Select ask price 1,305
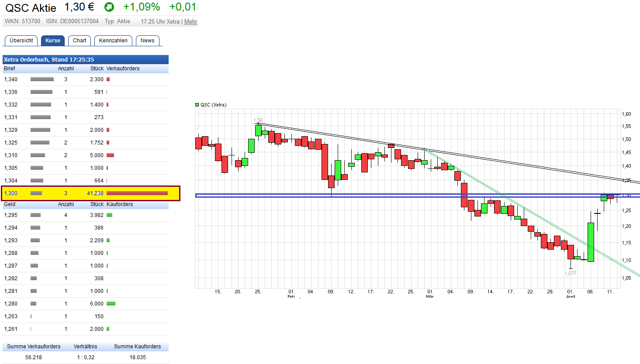This screenshot has width=640, height=364. [11, 168]
